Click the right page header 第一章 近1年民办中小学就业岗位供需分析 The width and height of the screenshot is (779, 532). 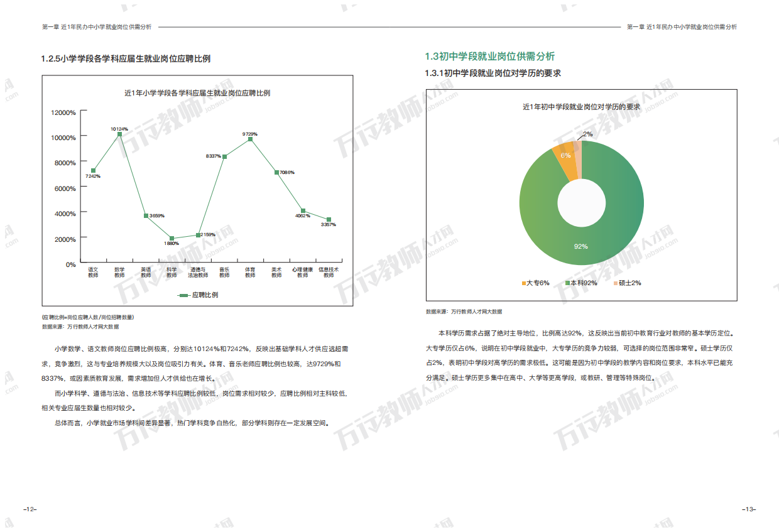[x=682, y=28]
